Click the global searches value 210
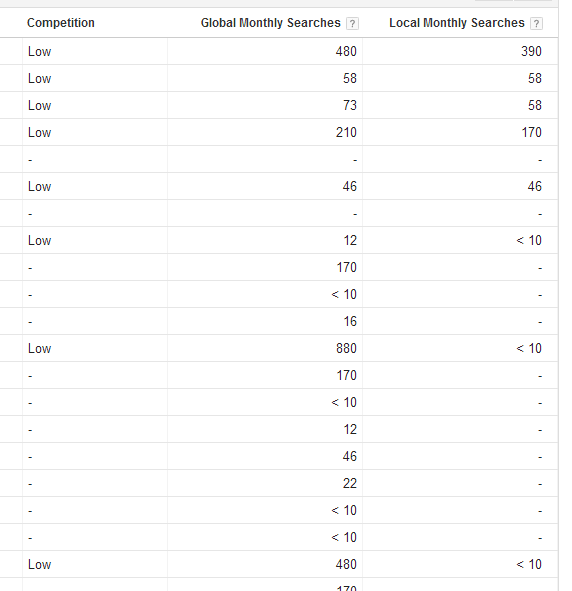The height and width of the screenshot is (591, 572). tap(346, 132)
